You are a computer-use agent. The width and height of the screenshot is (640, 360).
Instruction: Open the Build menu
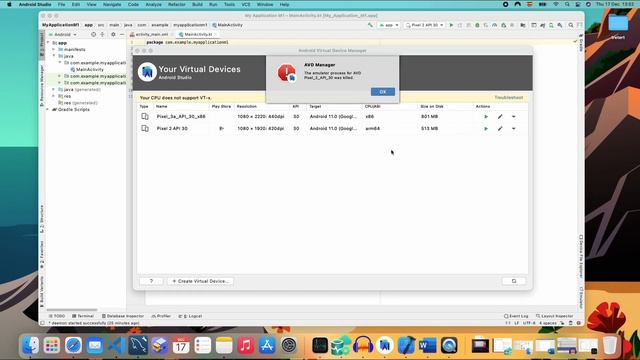(197, 4)
